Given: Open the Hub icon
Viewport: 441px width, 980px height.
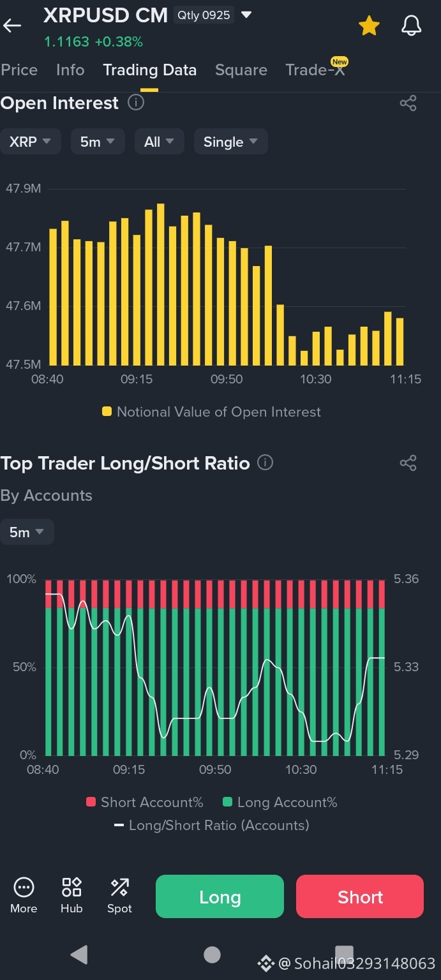Looking at the screenshot, I should tap(71, 887).
